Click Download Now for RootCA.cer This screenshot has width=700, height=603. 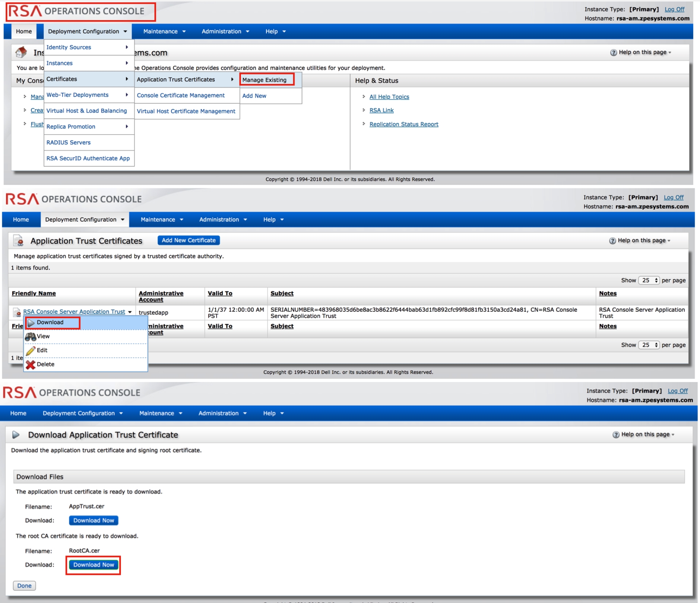[94, 565]
